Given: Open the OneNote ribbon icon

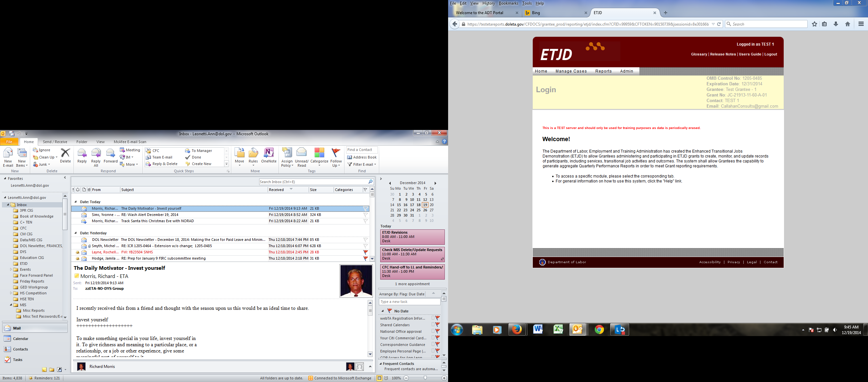Looking at the screenshot, I should pos(269,154).
